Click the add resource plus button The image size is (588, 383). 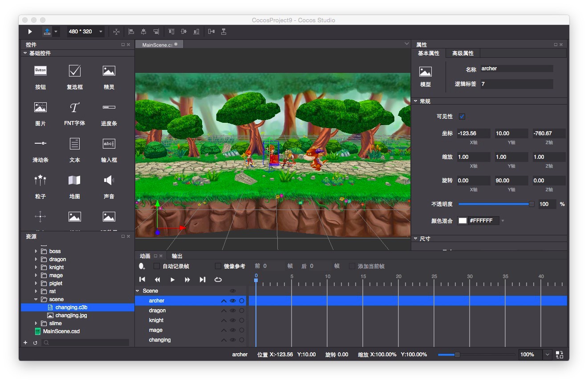point(25,343)
